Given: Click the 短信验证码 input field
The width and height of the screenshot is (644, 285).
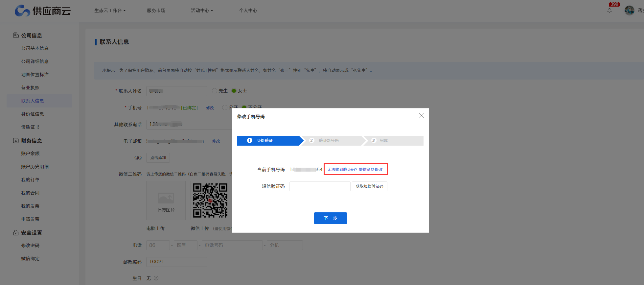Looking at the screenshot, I should (x=320, y=186).
